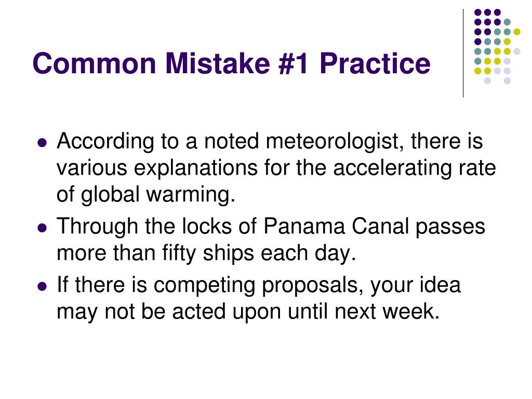Click the yellow dot at pattern's right edge

(517, 32)
